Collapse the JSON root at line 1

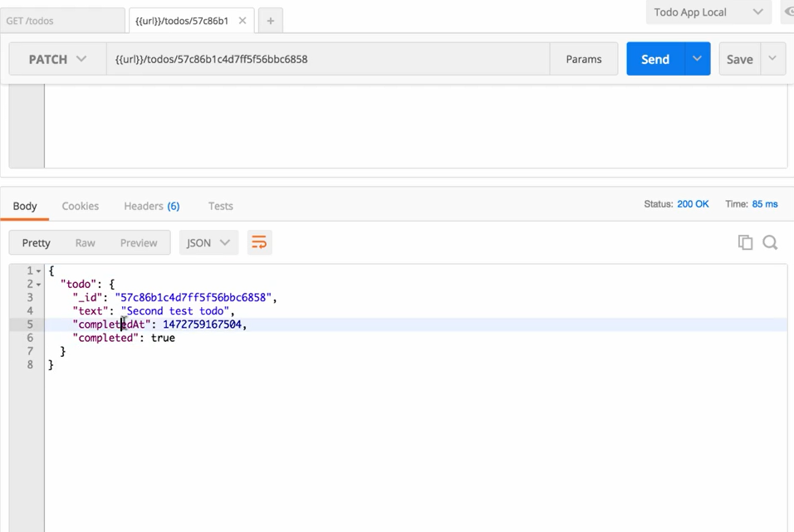(x=38, y=271)
